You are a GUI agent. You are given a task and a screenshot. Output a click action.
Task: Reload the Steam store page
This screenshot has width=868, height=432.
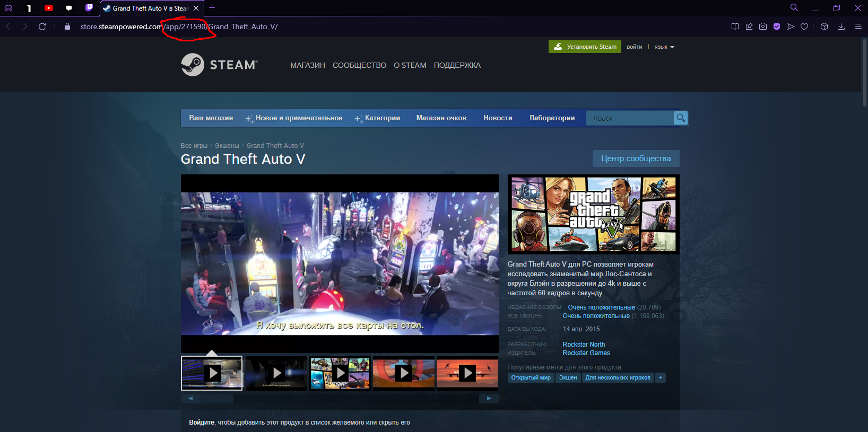coord(42,27)
